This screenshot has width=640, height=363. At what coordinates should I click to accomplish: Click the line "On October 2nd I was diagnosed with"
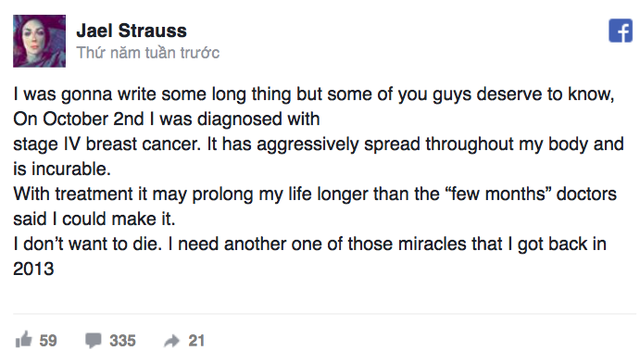tap(167, 119)
